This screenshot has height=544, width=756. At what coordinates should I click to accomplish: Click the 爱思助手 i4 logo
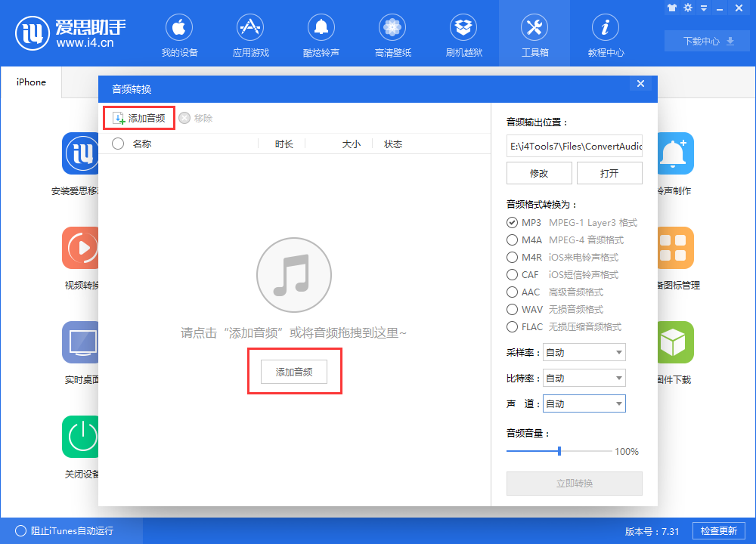tap(70, 33)
